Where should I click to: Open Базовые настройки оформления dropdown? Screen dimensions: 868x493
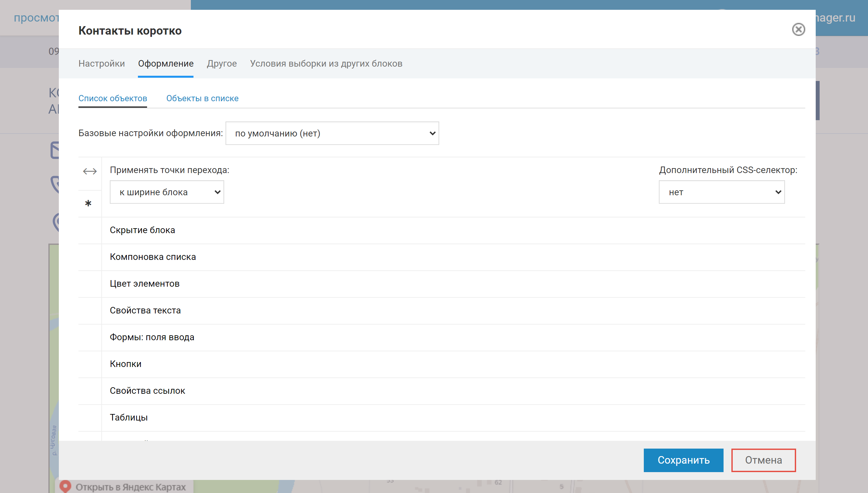(332, 134)
